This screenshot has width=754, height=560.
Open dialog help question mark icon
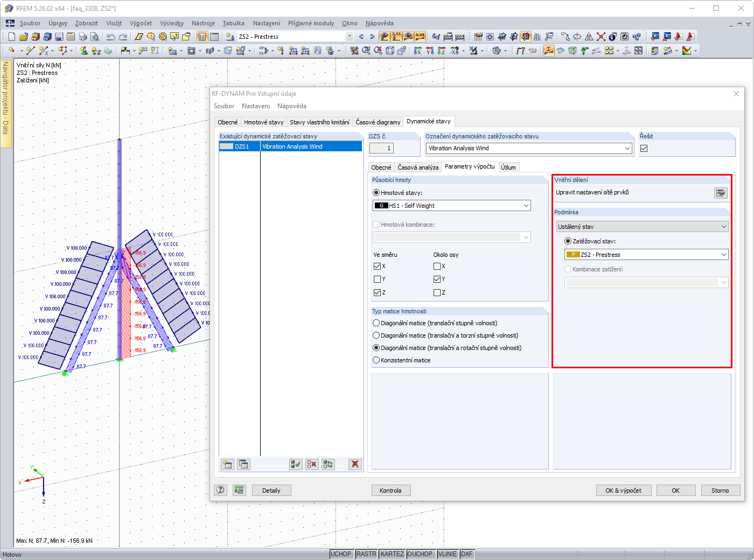[x=220, y=490]
